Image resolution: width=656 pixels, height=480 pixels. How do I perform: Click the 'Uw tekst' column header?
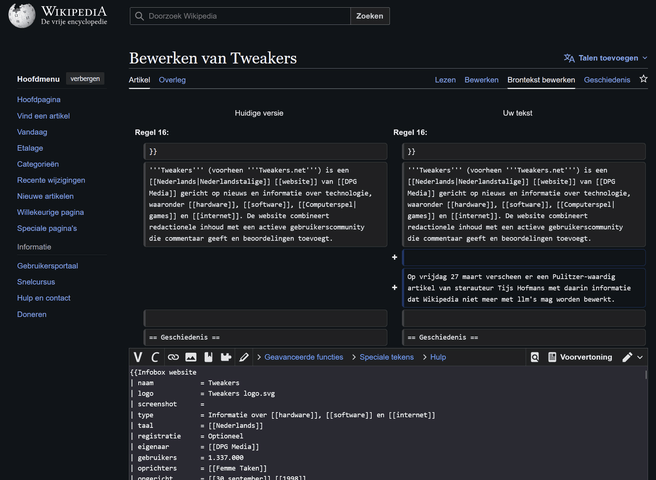[x=517, y=113]
